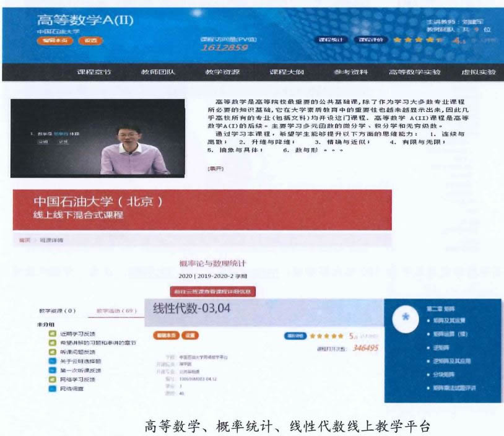Click the blue icon next to 网络调查
Screen dimensions: 504x436
point(53,388)
